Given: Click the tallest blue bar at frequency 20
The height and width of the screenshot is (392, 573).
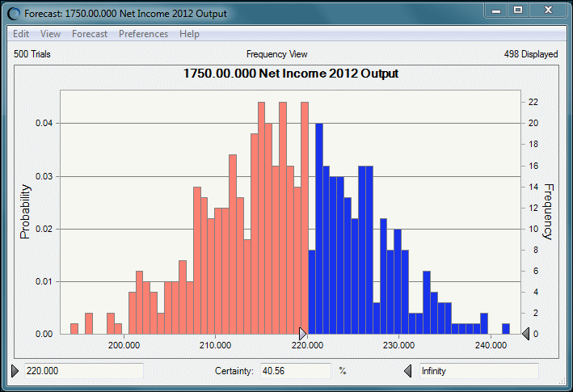Looking at the screenshot, I should (x=319, y=229).
